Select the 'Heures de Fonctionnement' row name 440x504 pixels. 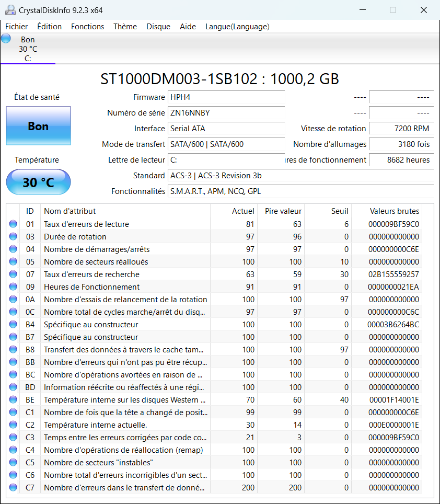click(91, 287)
